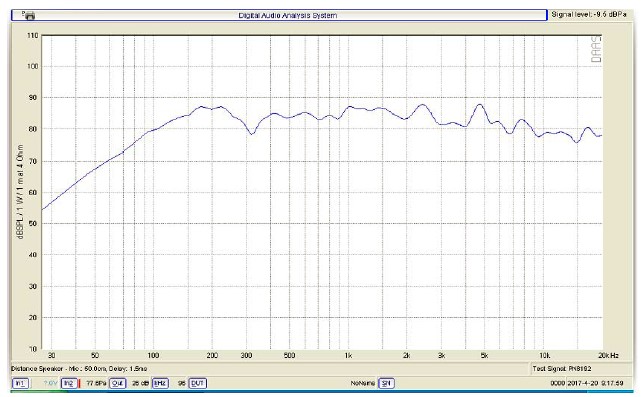Click the dBSPL vertical axis label
The height and width of the screenshot is (397, 643).
click(x=20, y=192)
